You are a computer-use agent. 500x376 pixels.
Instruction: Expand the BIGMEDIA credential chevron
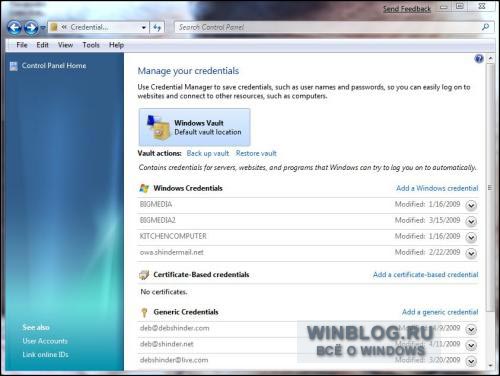[x=471, y=205]
